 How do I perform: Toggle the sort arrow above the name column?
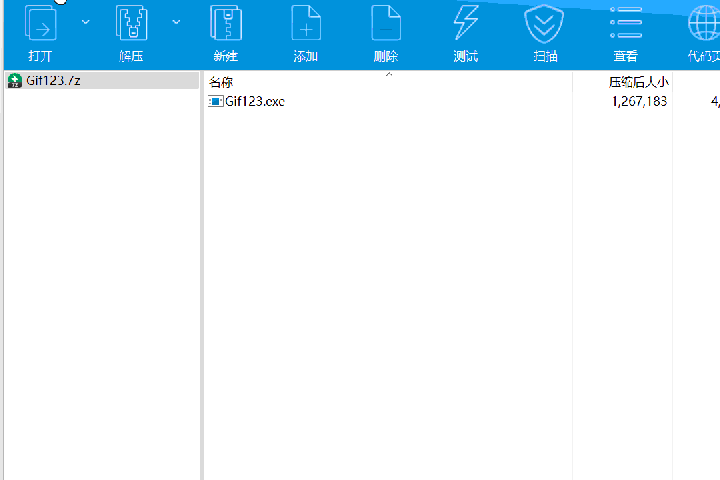click(389, 75)
